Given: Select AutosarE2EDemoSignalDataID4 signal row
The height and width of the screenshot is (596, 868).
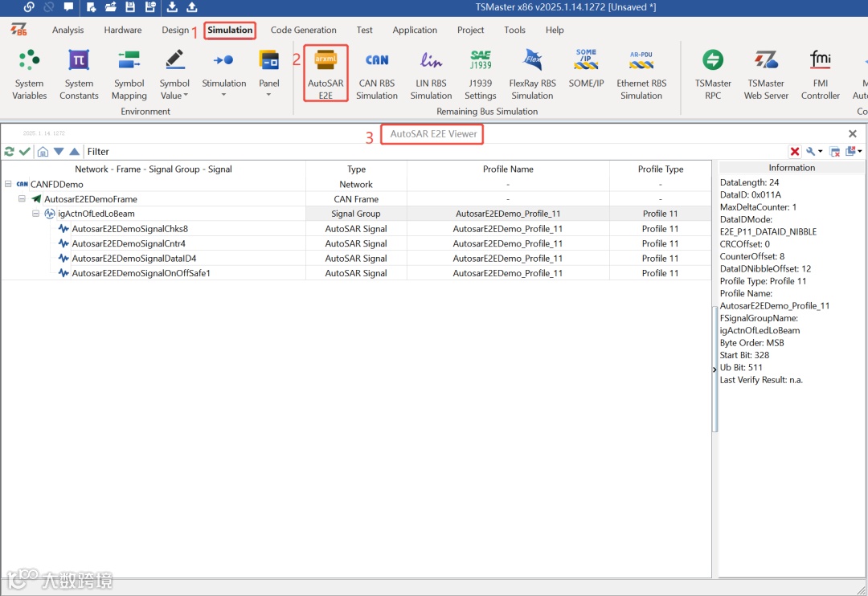Looking at the screenshot, I should 357,258.
